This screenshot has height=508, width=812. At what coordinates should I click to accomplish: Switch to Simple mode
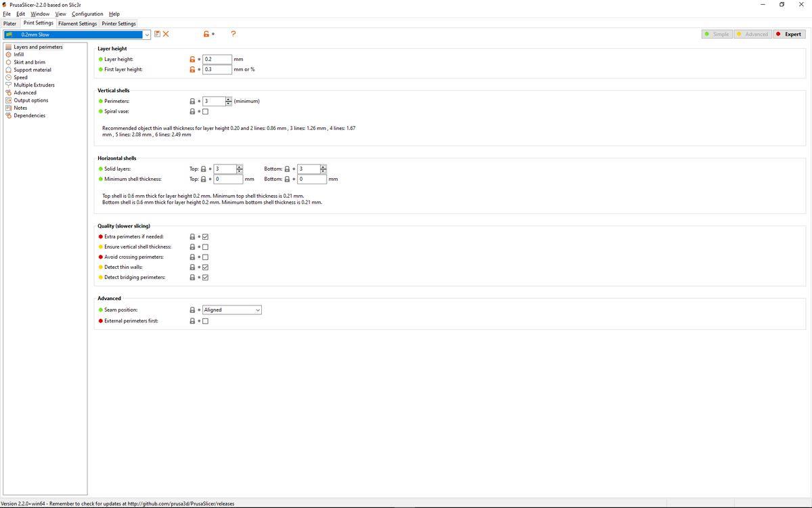point(717,34)
